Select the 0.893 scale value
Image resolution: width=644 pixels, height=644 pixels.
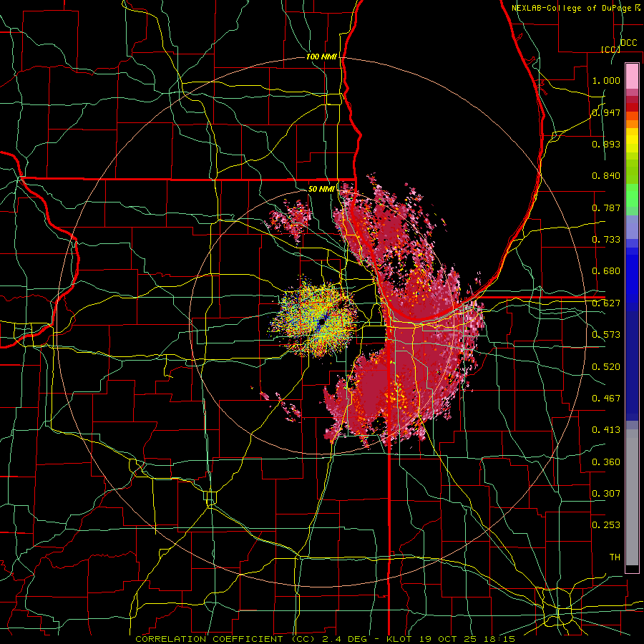[x=606, y=144]
